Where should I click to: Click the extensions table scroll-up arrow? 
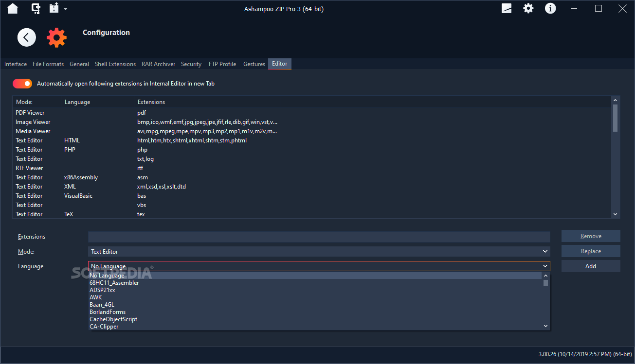616,100
